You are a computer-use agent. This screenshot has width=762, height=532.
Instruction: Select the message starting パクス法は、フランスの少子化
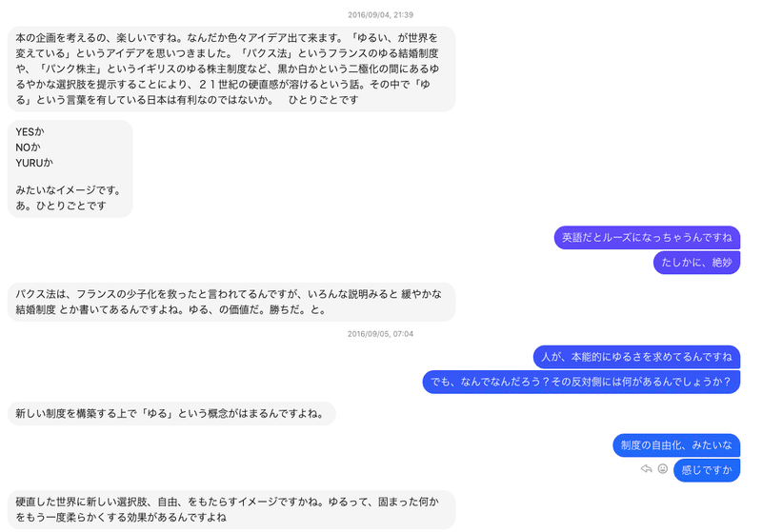231,302
